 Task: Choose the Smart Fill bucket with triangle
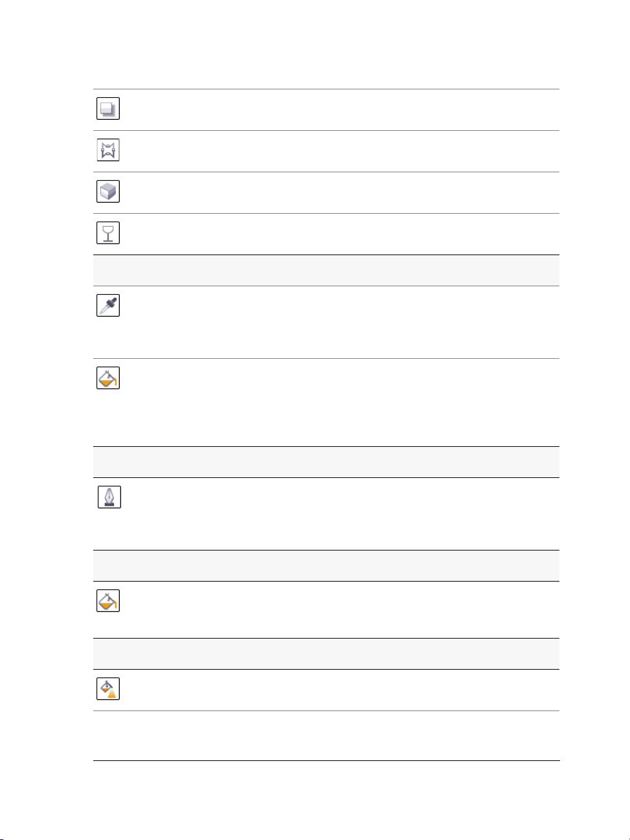pos(108,688)
